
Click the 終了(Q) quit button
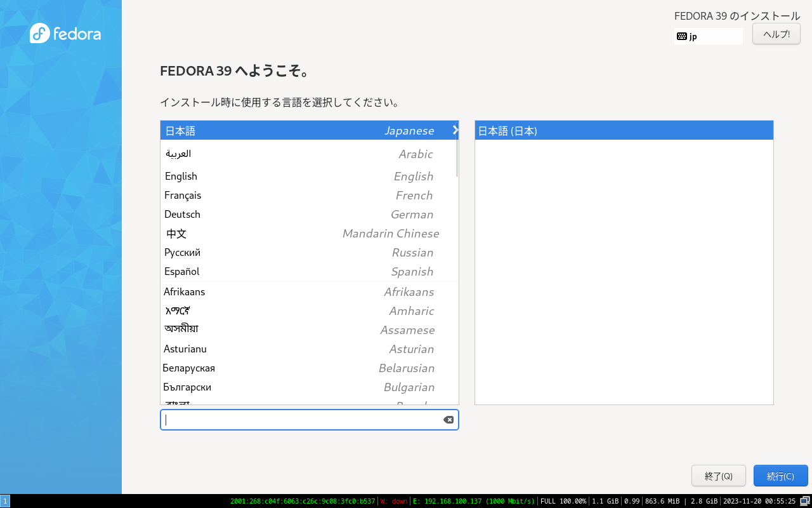(x=719, y=476)
